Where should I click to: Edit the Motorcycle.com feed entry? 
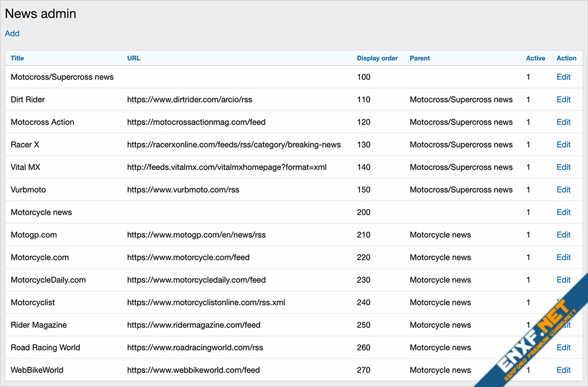pos(563,257)
